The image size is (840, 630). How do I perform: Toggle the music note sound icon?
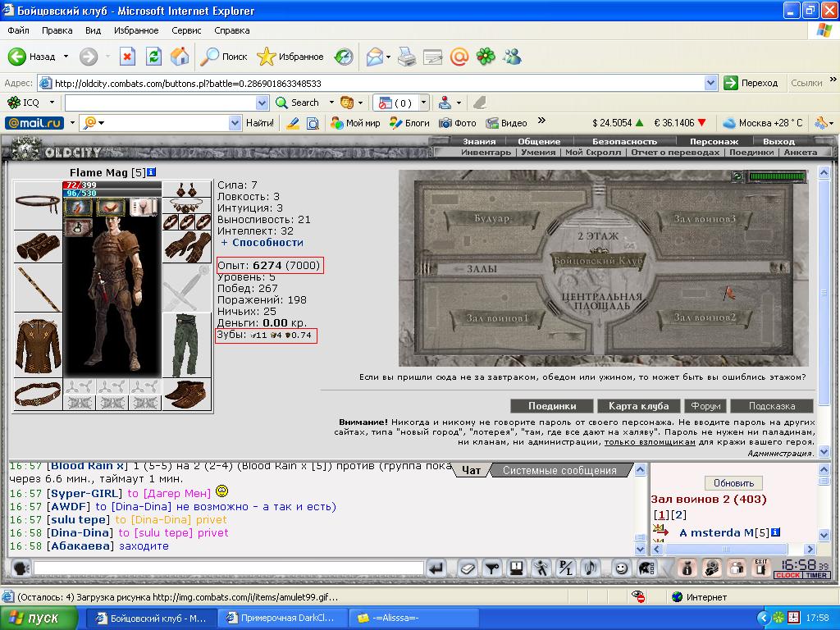pyautogui.click(x=591, y=568)
